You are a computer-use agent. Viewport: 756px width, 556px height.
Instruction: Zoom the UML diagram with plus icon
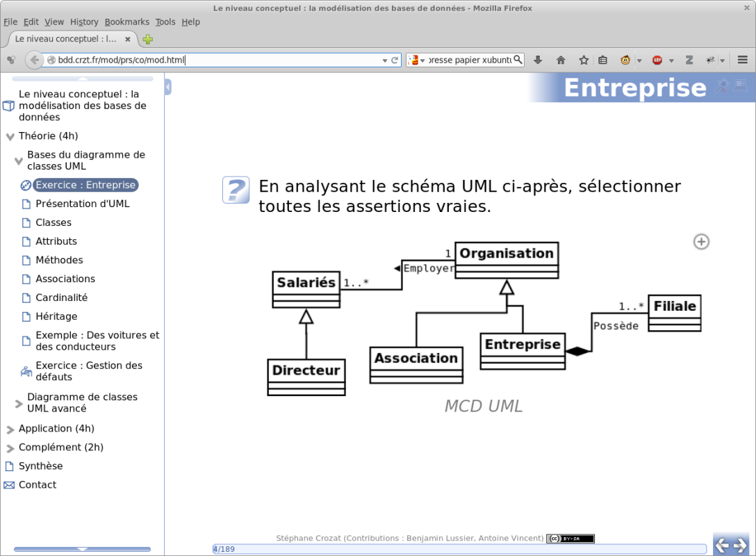coord(701,242)
